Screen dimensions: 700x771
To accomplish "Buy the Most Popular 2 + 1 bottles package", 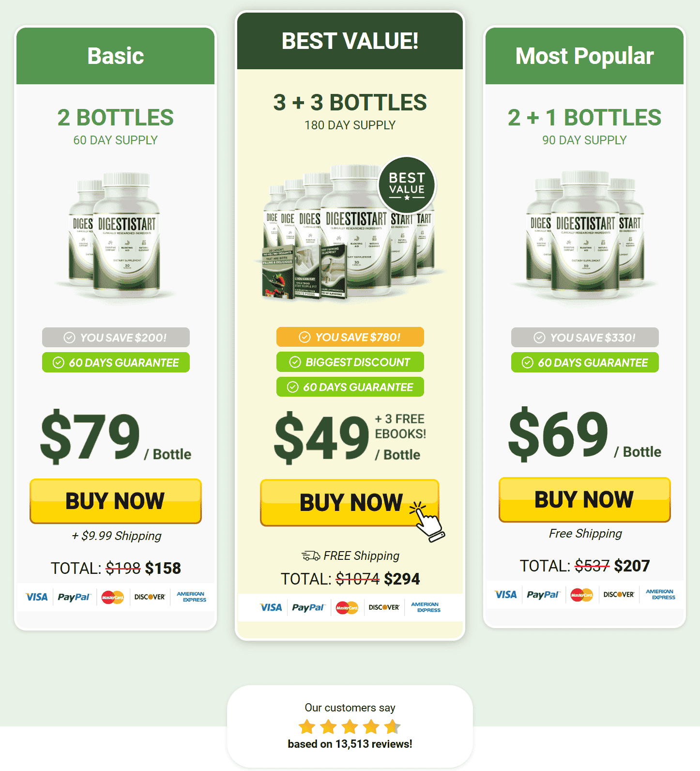I will tap(585, 500).
